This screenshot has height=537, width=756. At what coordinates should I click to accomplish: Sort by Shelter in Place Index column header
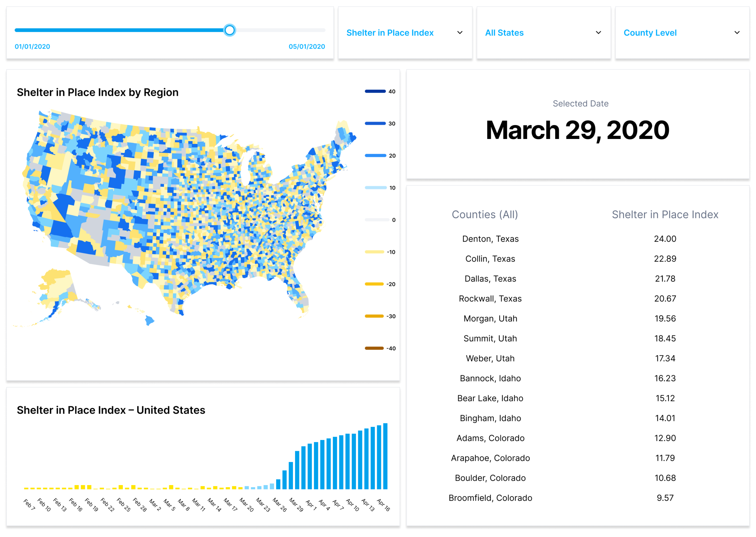coord(665,215)
